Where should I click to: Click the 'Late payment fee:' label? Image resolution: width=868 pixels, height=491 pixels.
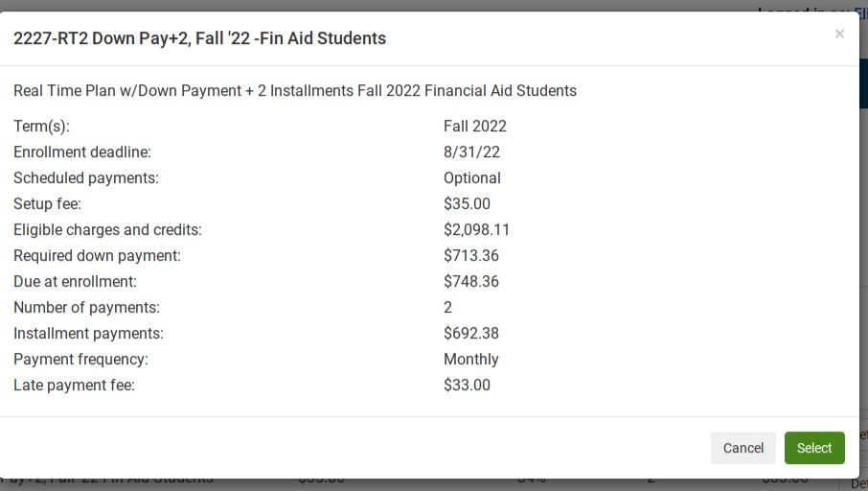74,386
